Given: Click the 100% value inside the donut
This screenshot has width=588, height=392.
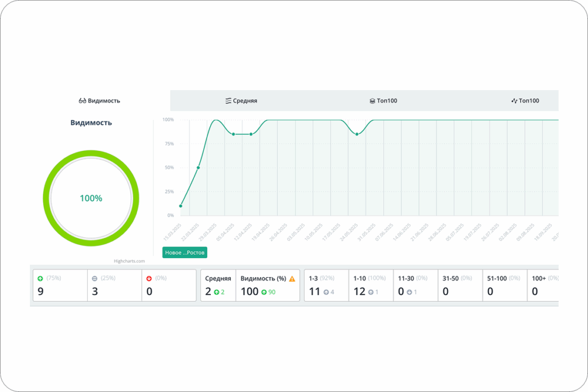Looking at the screenshot, I should pos(91,198).
